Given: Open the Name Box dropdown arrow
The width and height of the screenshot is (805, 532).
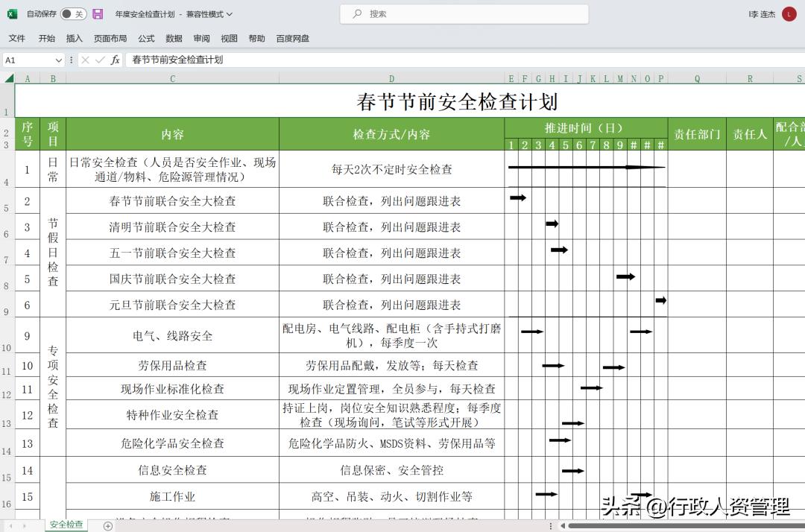Looking at the screenshot, I should click(59, 60).
